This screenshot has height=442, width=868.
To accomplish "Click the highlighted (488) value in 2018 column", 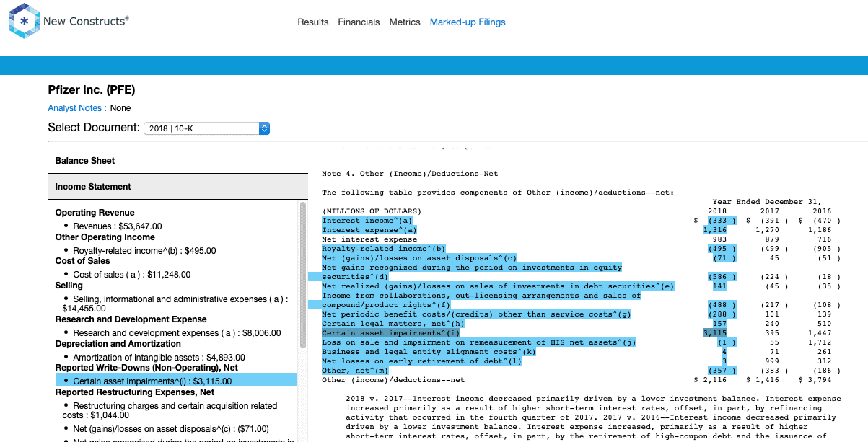I will coord(722,305).
